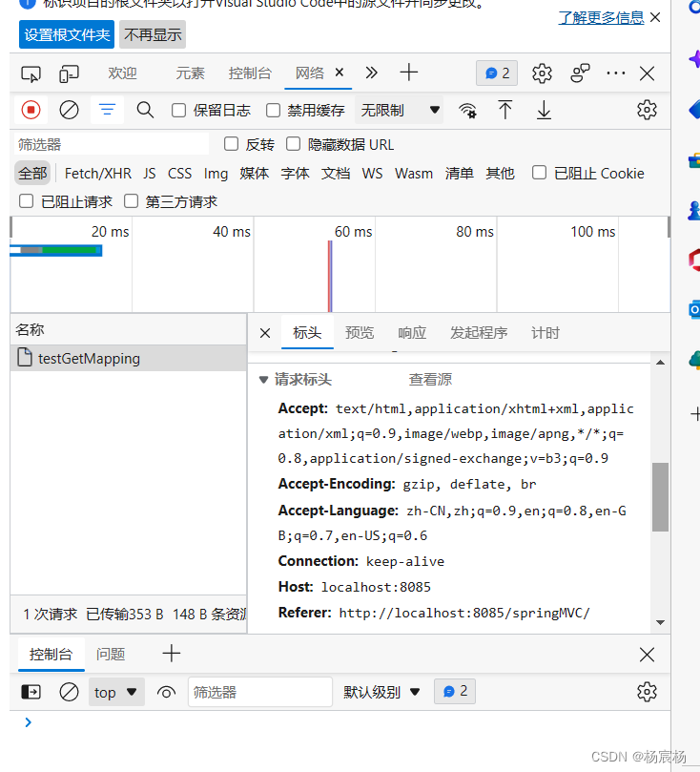Image resolution: width=700 pixels, height=772 pixels.
Task: Toggle device emulation icon
Action: coord(69,73)
